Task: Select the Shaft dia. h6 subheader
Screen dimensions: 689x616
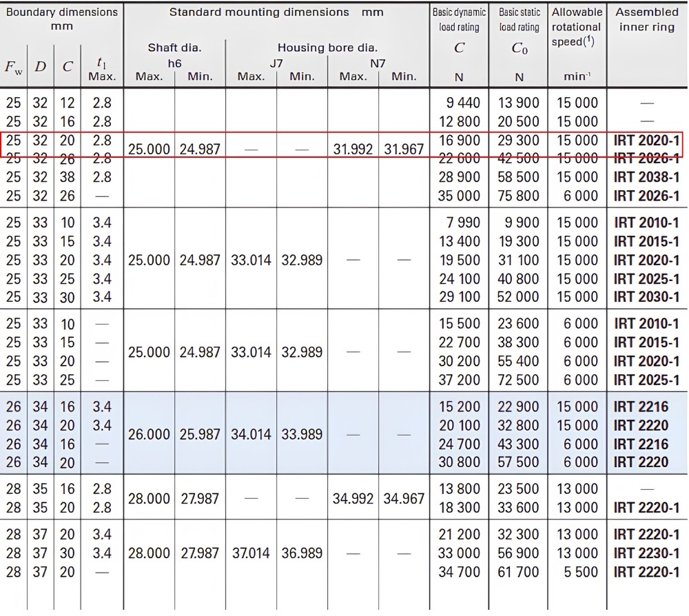Action: pos(174,55)
